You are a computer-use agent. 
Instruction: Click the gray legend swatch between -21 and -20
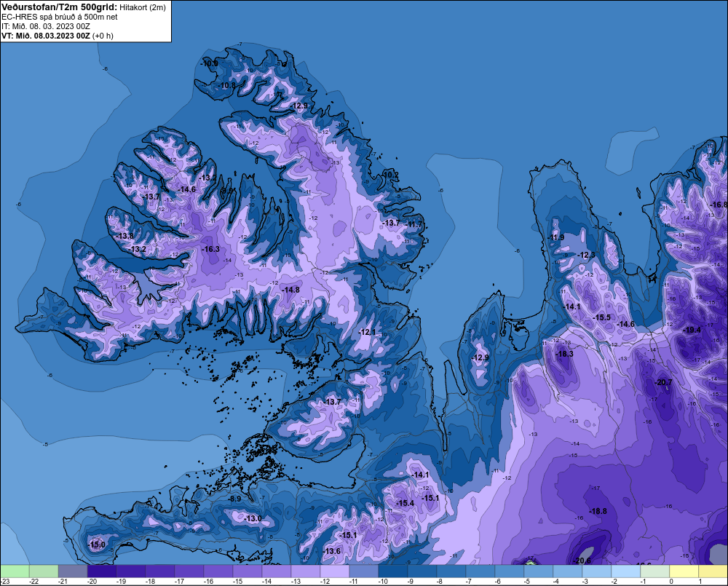[73, 571]
